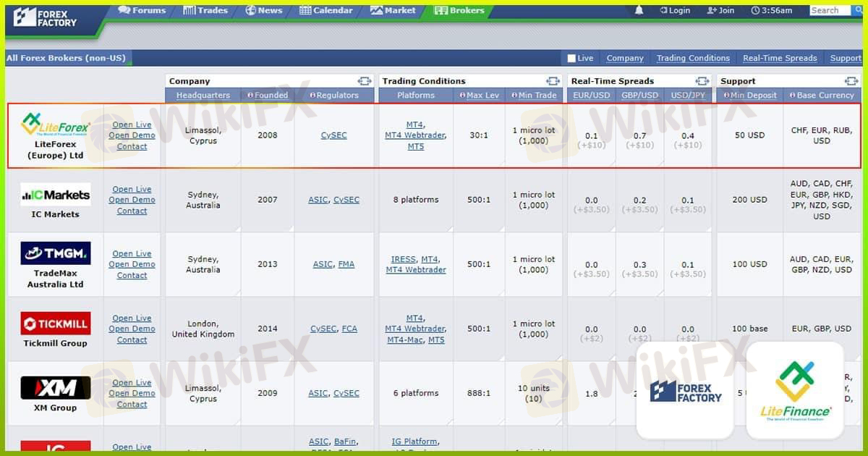Switch to the Forums tab

pos(142,10)
